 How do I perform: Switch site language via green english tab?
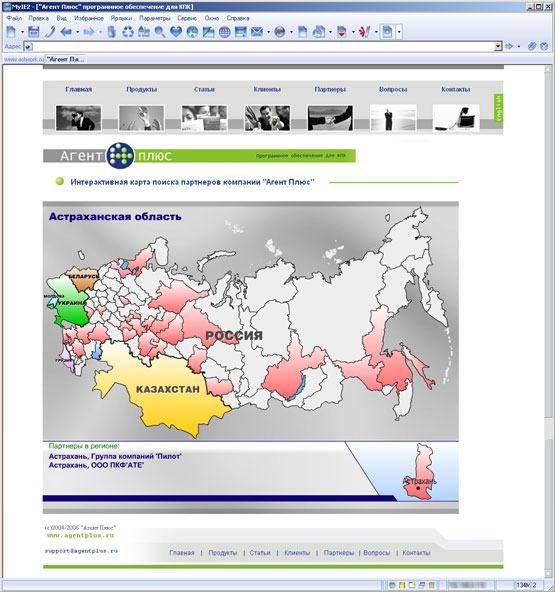[x=498, y=108]
